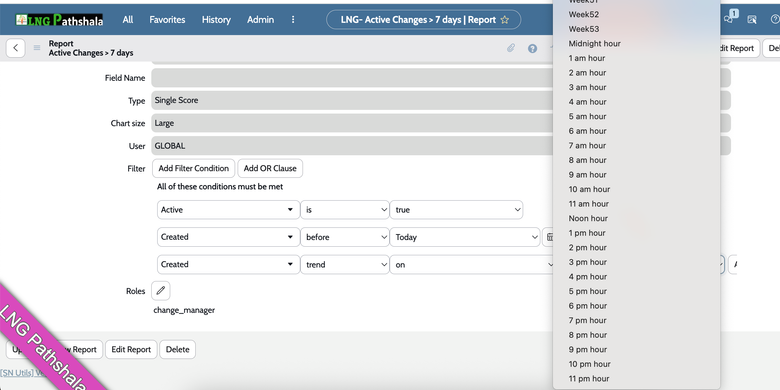Click Add Filter Condition button
The width and height of the screenshot is (780, 390).
194,168
